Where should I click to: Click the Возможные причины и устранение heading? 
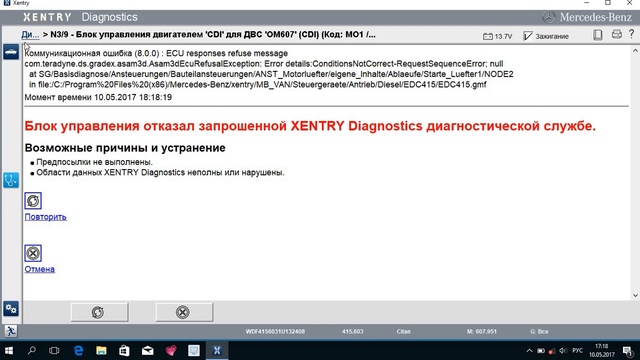[125, 148]
